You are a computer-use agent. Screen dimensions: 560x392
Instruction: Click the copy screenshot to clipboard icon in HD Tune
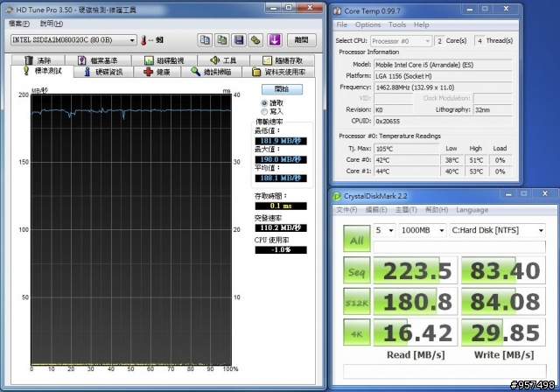222,40
